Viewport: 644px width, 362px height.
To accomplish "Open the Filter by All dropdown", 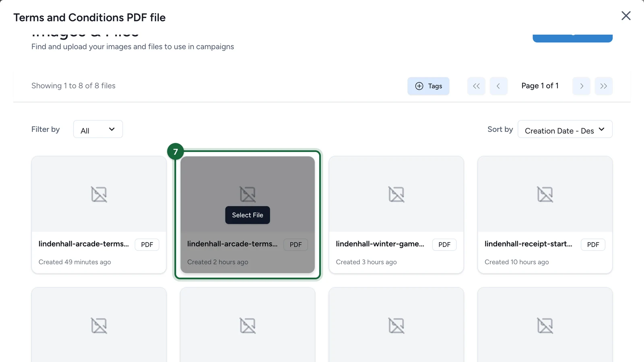I will pos(98,129).
